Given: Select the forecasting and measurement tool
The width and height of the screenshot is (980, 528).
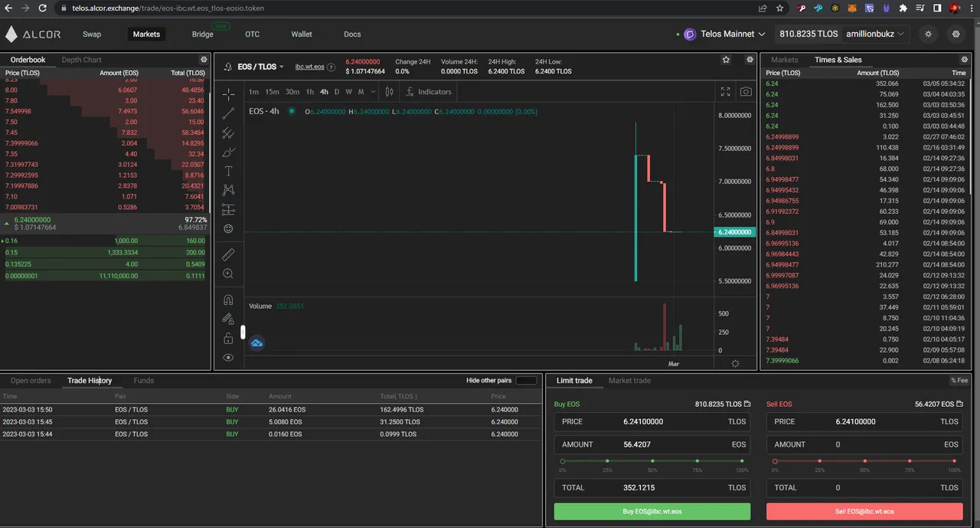Looking at the screenshot, I should tap(228, 209).
